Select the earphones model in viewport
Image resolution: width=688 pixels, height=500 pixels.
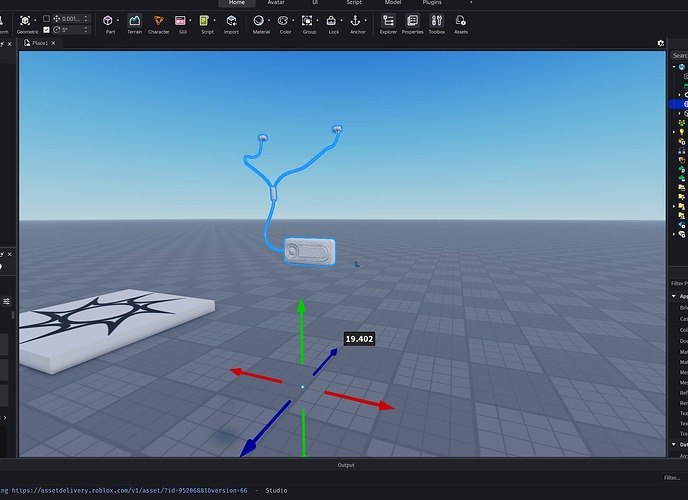[310, 251]
